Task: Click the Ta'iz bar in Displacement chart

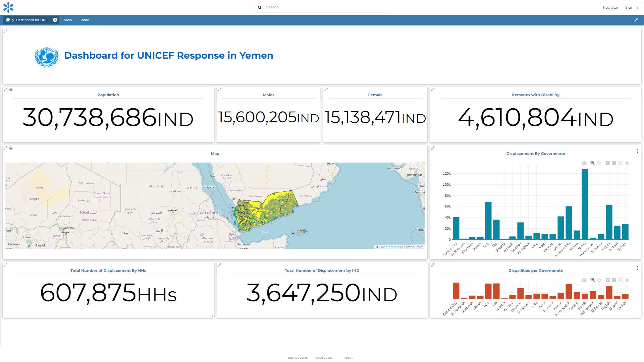Action: tap(488, 221)
